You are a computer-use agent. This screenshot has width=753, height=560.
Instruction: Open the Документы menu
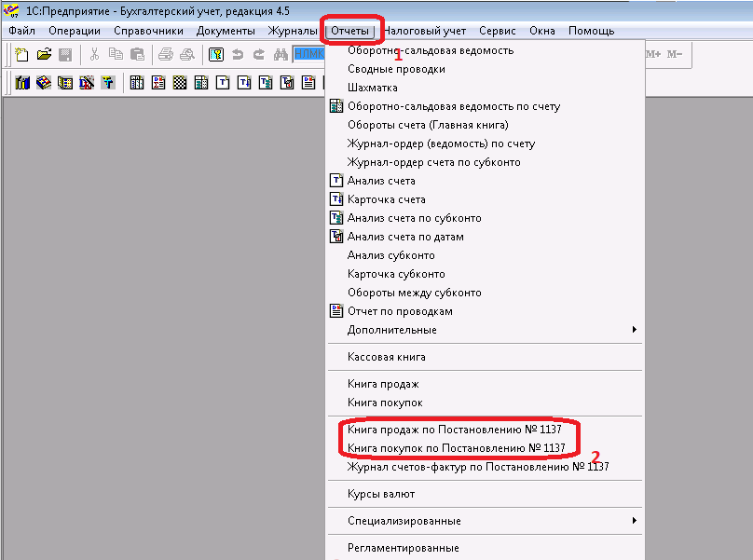point(226,31)
